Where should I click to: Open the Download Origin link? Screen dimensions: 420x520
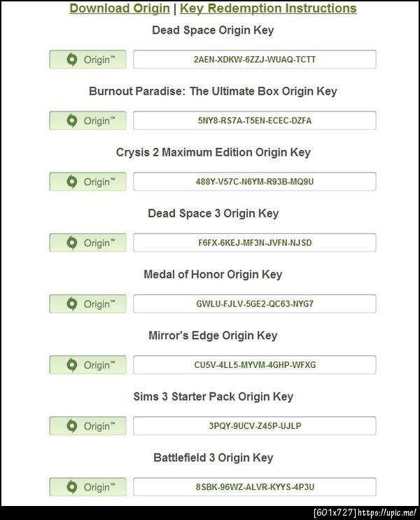click(x=119, y=8)
